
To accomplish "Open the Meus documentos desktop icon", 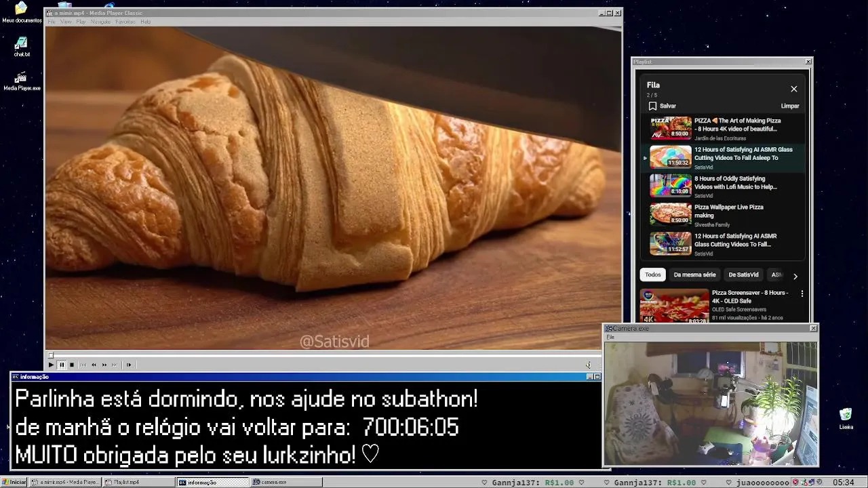I will point(22,12).
